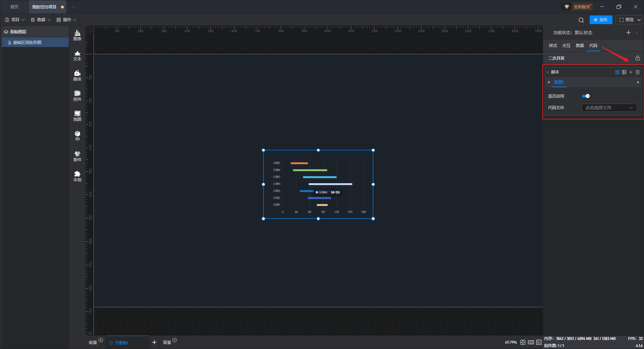Open the console terminal icon in status bar

[x=539, y=342]
